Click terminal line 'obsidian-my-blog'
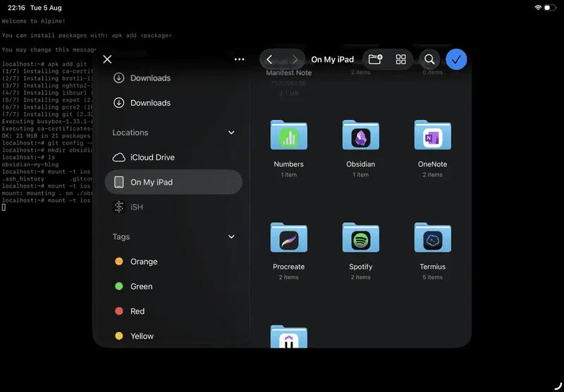The width and height of the screenshot is (564, 392). pos(30,164)
